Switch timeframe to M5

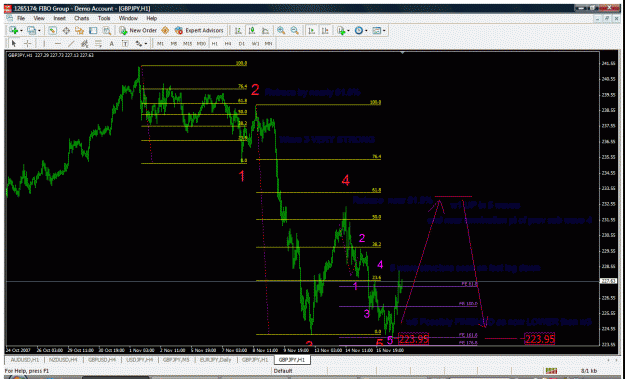174,43
